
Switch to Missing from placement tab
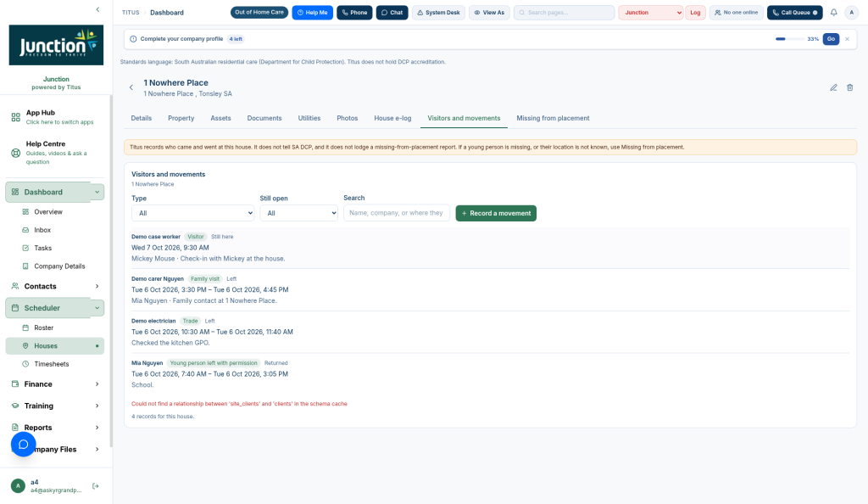click(553, 118)
